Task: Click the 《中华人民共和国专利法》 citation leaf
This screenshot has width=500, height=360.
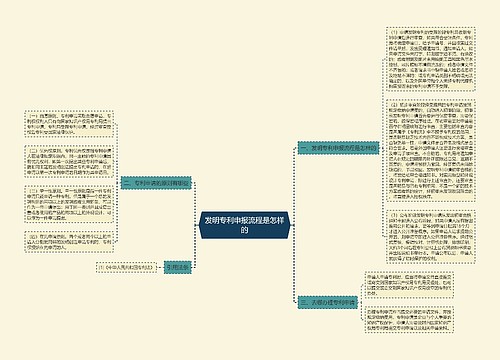Action: 126,267
